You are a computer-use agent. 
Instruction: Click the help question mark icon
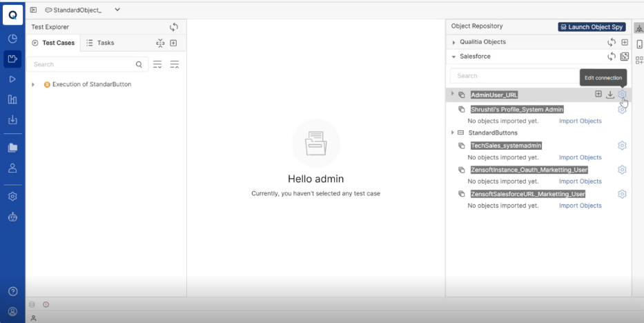pos(12,290)
